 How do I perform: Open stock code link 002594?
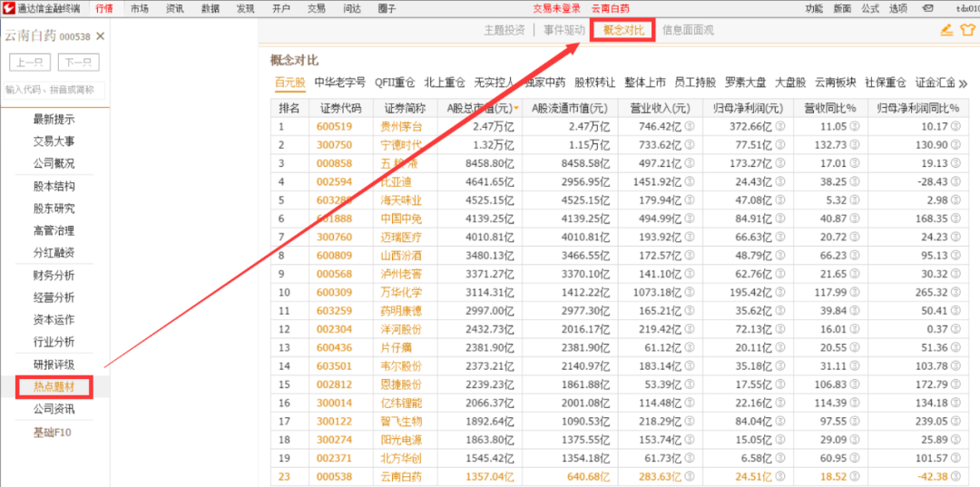click(334, 181)
